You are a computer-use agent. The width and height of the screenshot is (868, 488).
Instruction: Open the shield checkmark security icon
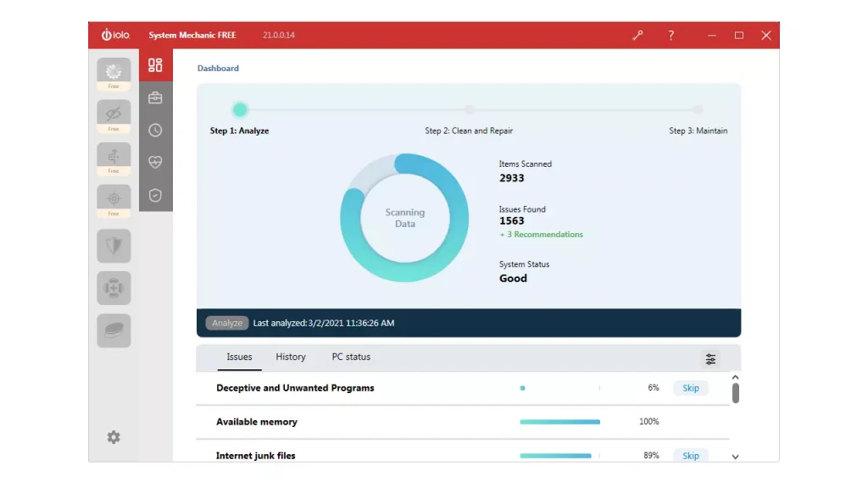[155, 196]
